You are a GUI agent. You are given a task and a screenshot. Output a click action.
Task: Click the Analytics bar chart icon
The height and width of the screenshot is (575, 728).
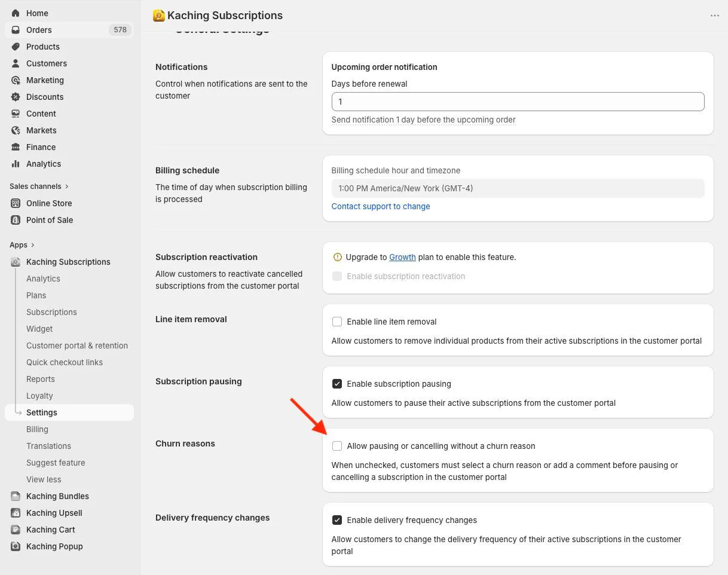[x=16, y=164]
